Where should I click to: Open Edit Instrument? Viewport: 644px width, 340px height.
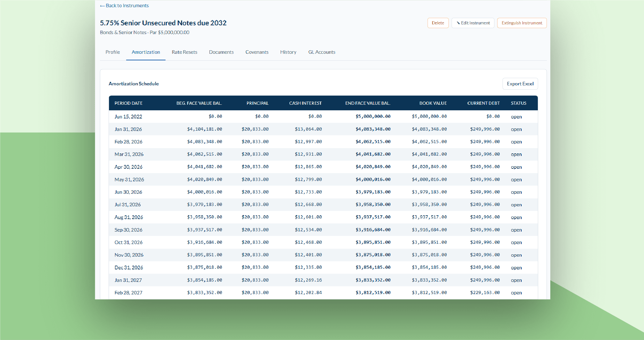click(x=473, y=23)
